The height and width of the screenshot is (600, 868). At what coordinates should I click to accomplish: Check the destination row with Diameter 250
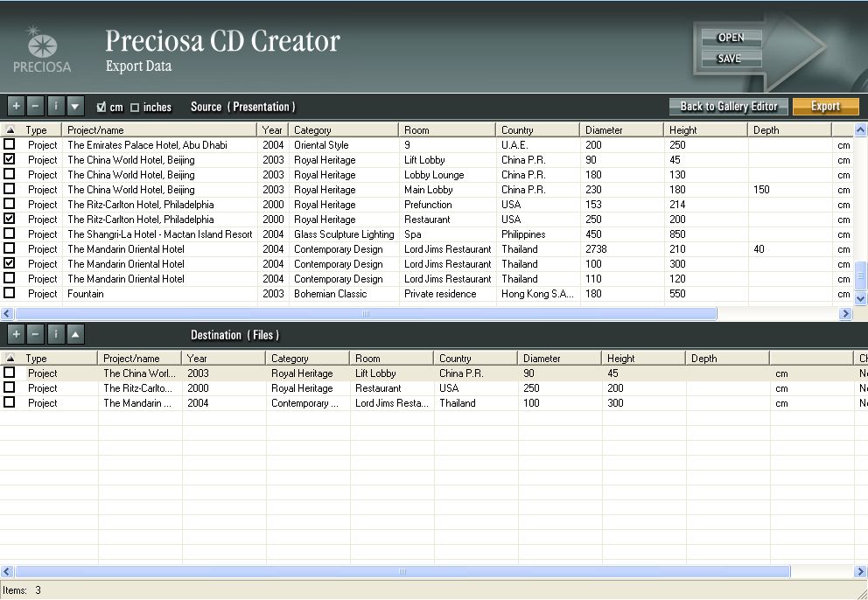10,387
